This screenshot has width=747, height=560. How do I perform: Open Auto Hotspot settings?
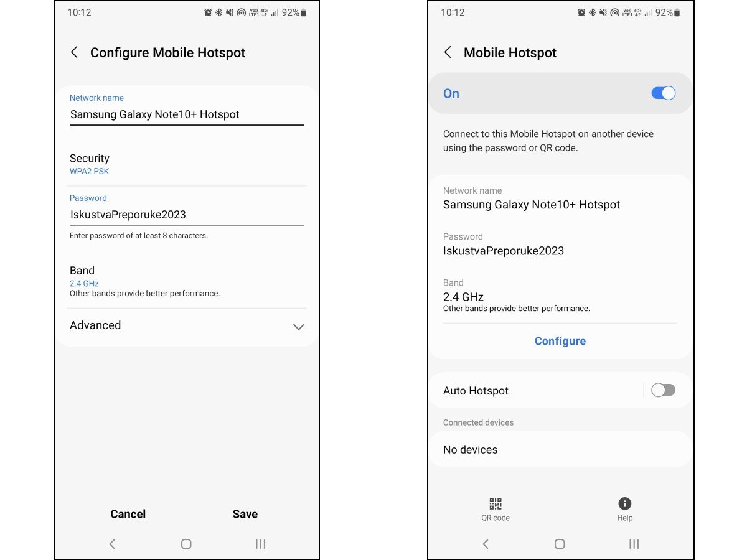click(476, 391)
